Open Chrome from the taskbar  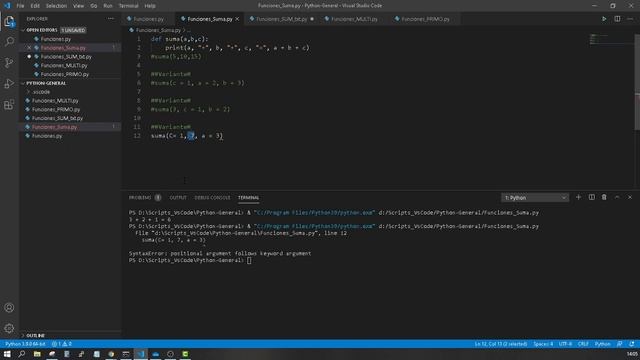[111, 354]
